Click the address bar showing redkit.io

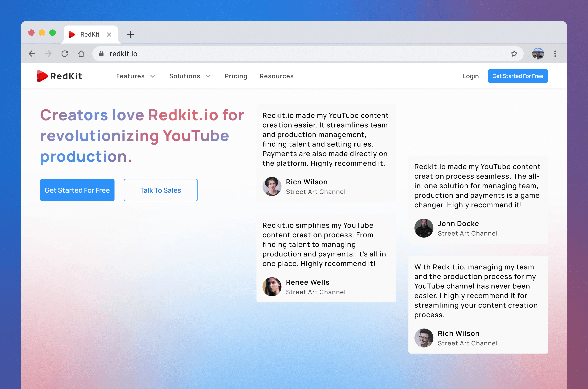[297, 54]
